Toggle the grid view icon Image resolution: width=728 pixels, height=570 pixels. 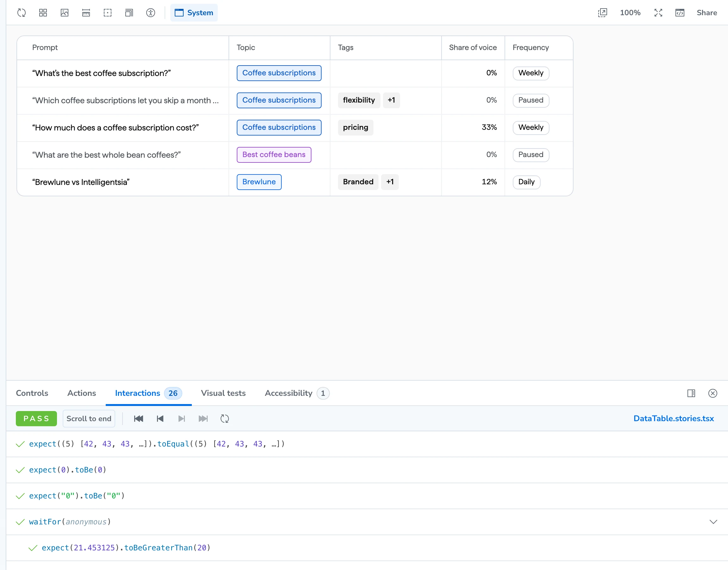point(43,13)
